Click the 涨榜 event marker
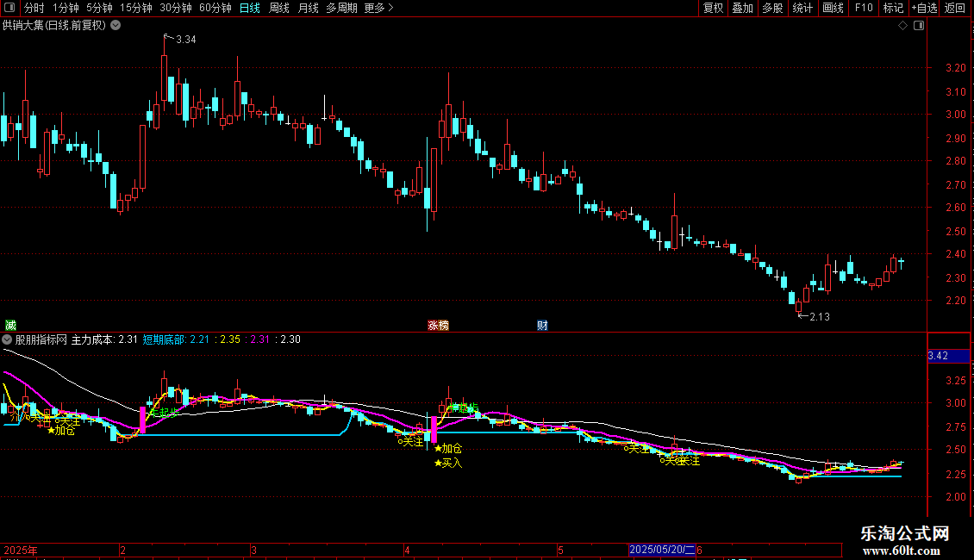Image resolution: width=974 pixels, height=560 pixels. pos(438,326)
